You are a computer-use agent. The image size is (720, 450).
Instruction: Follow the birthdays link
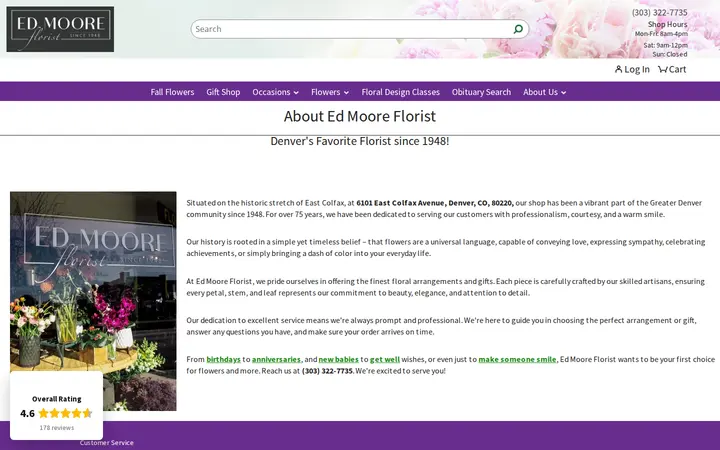tap(224, 360)
